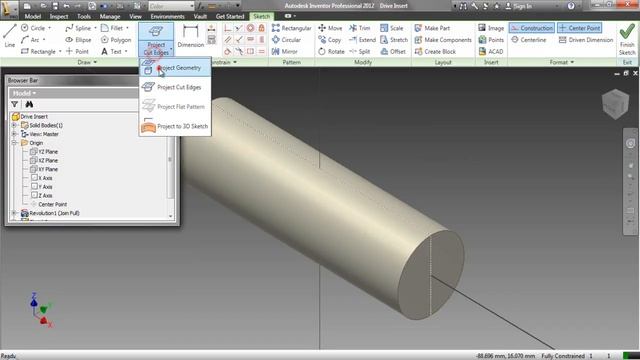Toggle Construction format

[532, 28]
